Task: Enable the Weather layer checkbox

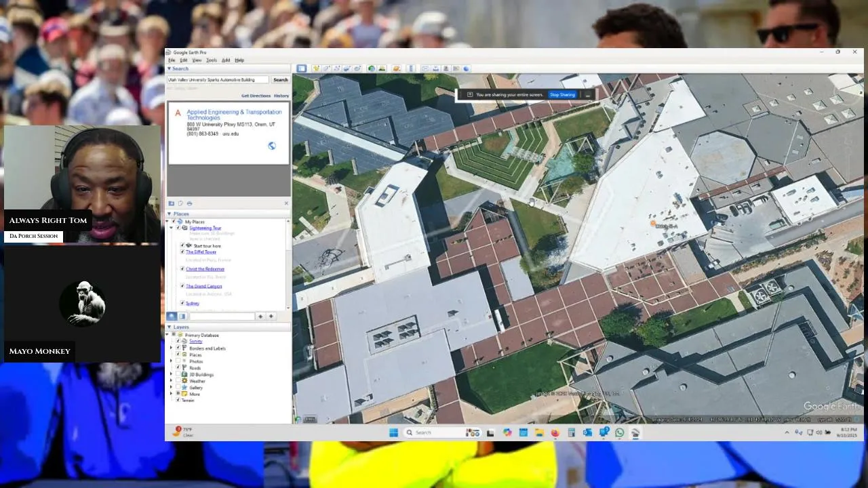Action: point(178,381)
